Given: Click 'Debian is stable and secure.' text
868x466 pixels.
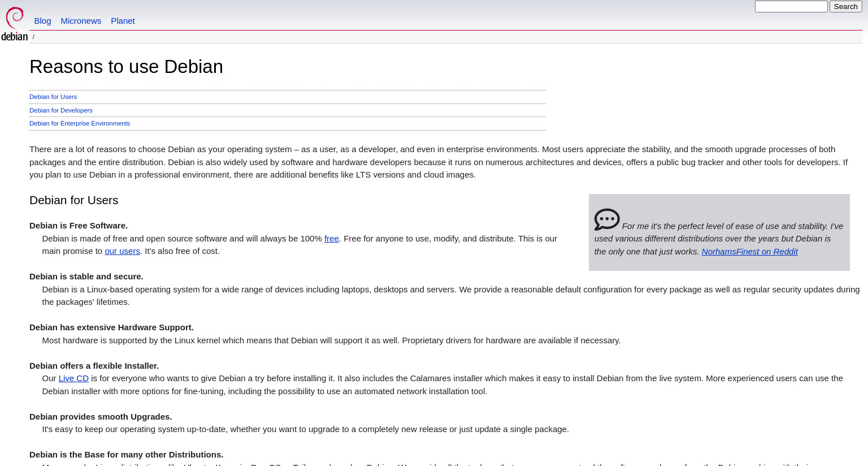Looking at the screenshot, I should click(86, 277).
